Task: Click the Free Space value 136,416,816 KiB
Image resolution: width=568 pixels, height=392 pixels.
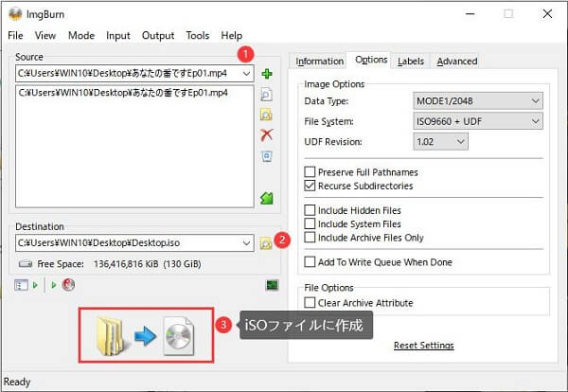Action: 126,264
